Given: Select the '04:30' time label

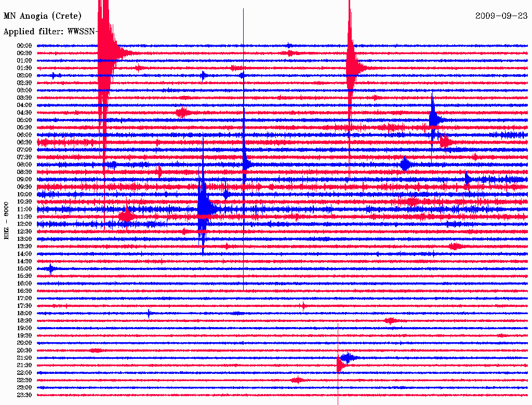Looking at the screenshot, I should tap(24, 113).
